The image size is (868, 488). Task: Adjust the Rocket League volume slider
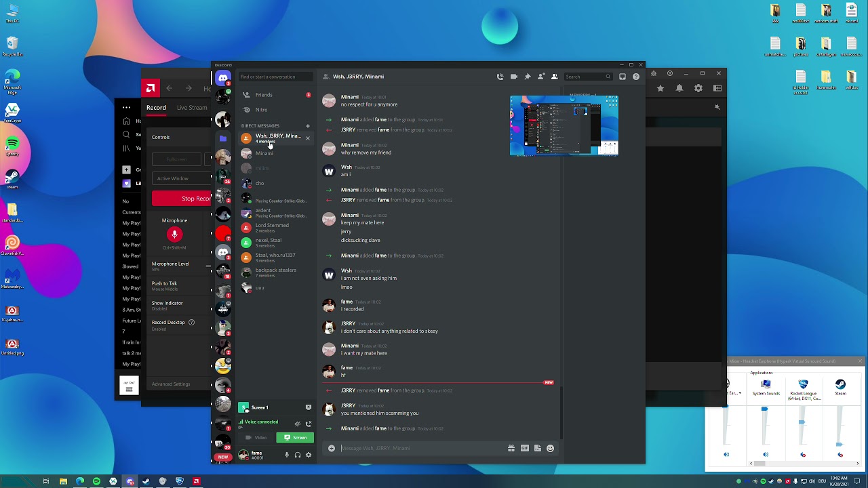802,422
